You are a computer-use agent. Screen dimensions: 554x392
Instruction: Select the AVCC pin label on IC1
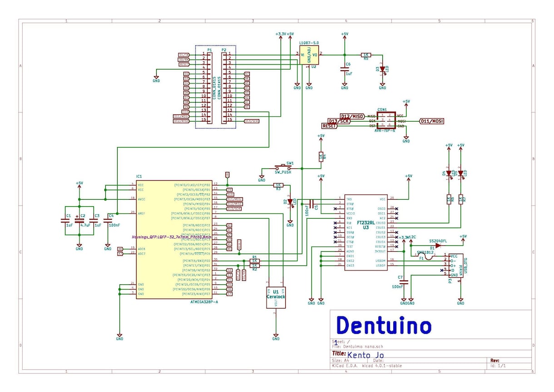pos(142,199)
